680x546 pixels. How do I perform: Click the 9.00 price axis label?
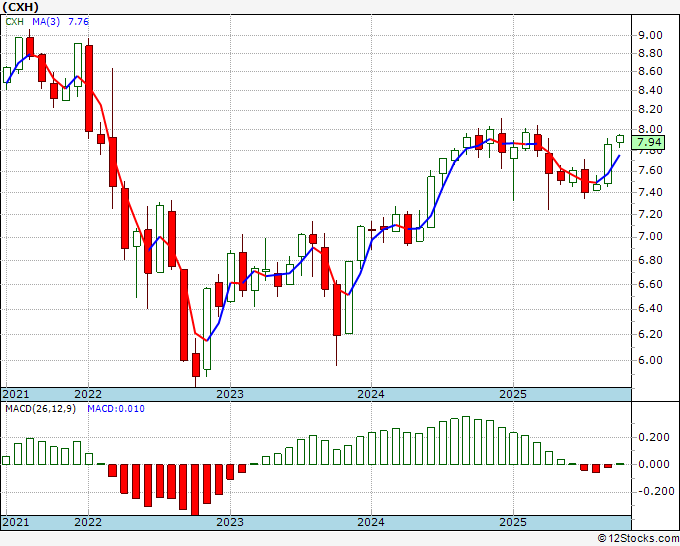point(650,35)
